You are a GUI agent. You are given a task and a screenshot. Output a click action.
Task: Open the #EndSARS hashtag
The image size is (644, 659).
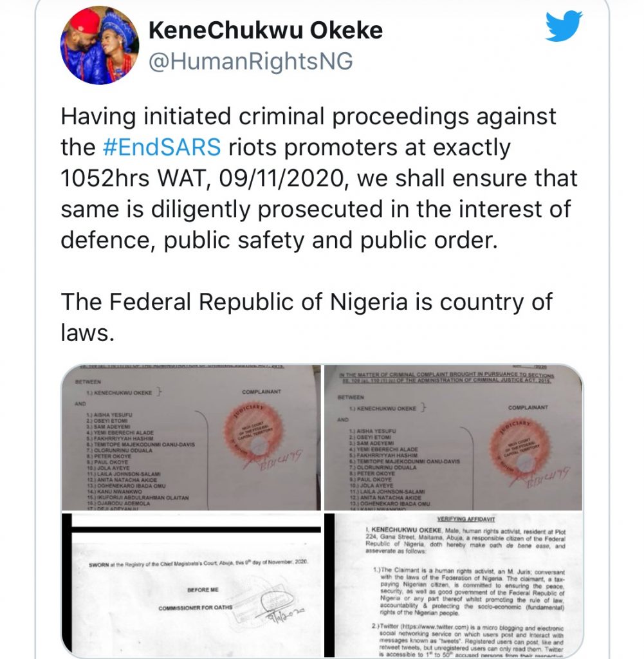[161, 147]
